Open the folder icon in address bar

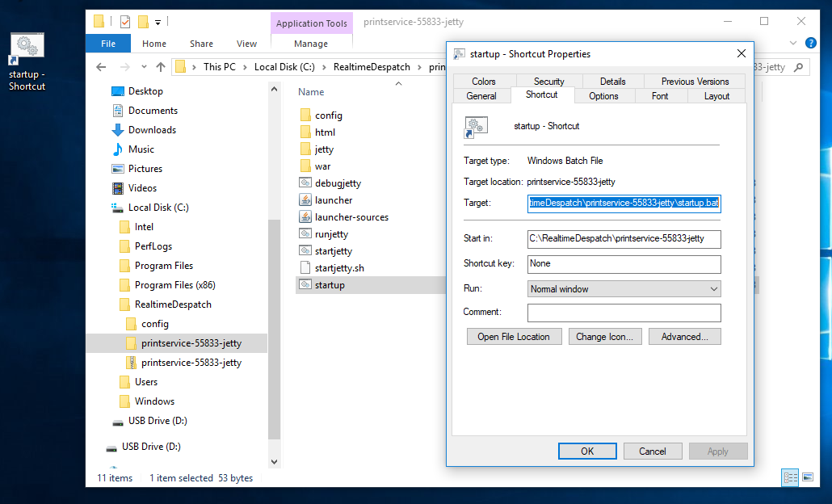[x=181, y=66]
